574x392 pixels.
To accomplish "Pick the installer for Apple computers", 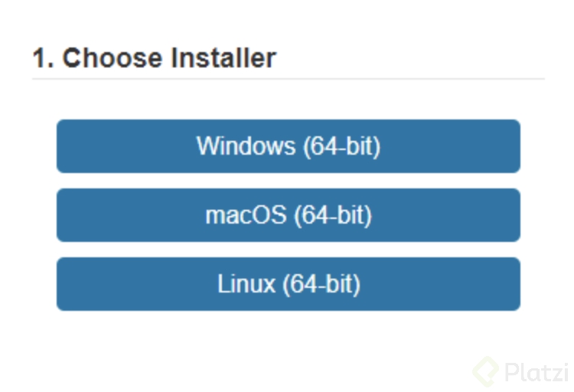I will 288,215.
